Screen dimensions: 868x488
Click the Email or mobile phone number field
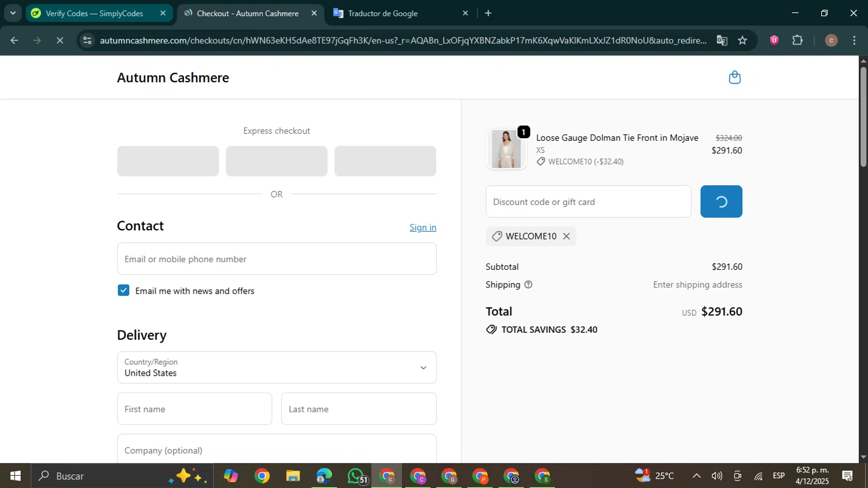(277, 259)
